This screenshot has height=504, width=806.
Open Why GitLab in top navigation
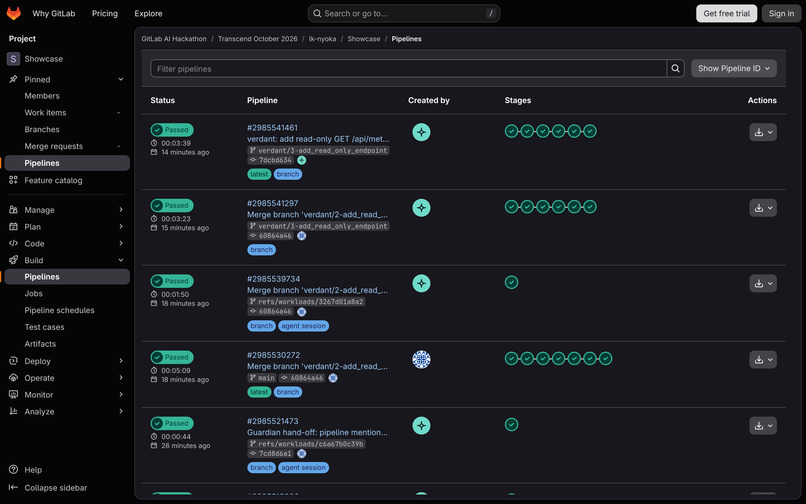point(53,13)
